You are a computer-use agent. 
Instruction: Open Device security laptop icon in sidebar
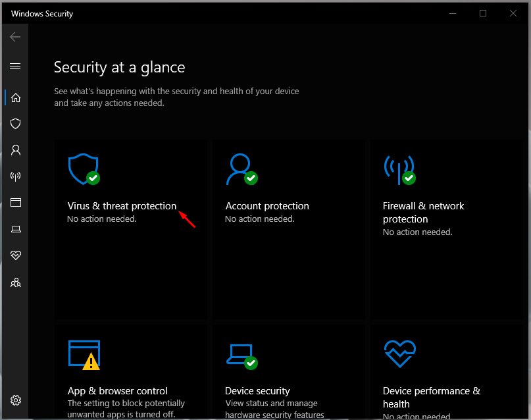[16, 229]
